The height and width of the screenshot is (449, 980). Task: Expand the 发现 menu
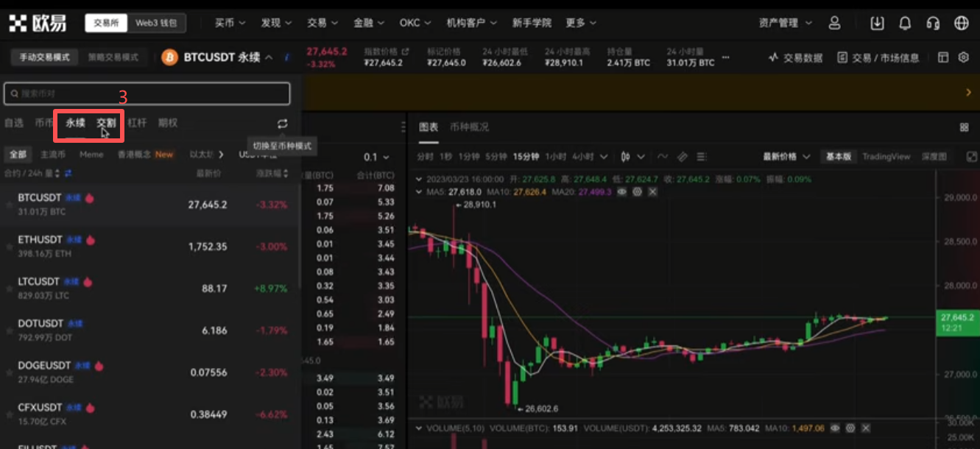(x=276, y=23)
